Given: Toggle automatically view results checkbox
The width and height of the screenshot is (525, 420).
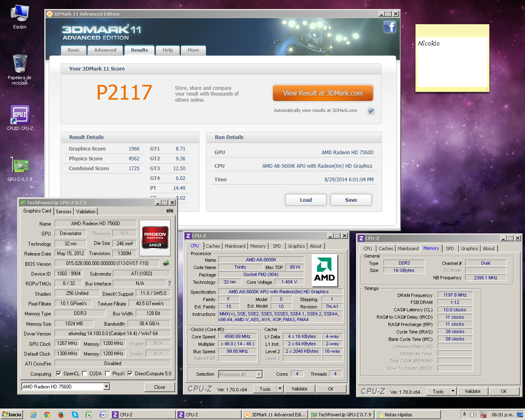Looking at the screenshot, I should (x=371, y=111).
